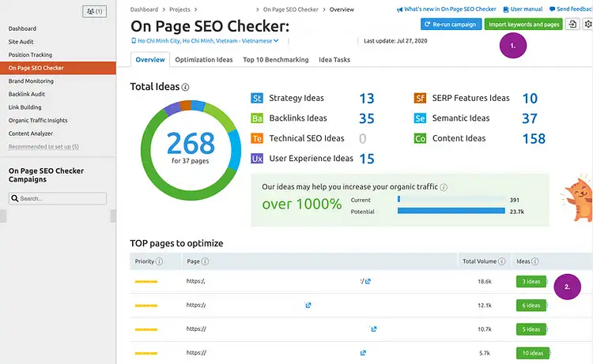Click the campaigns Search field
This screenshot has width=593, height=364.
coord(62,198)
